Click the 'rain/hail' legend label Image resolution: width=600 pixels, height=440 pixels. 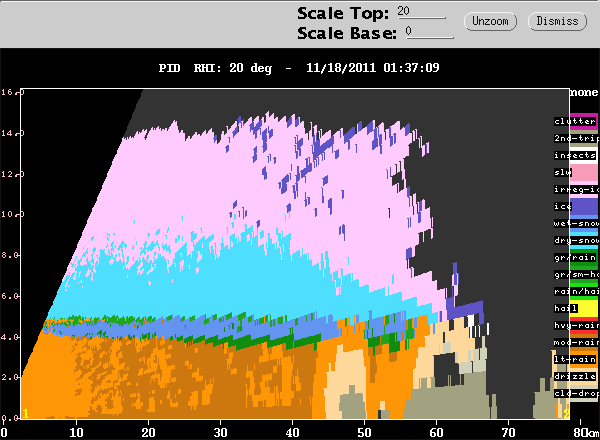576,292
